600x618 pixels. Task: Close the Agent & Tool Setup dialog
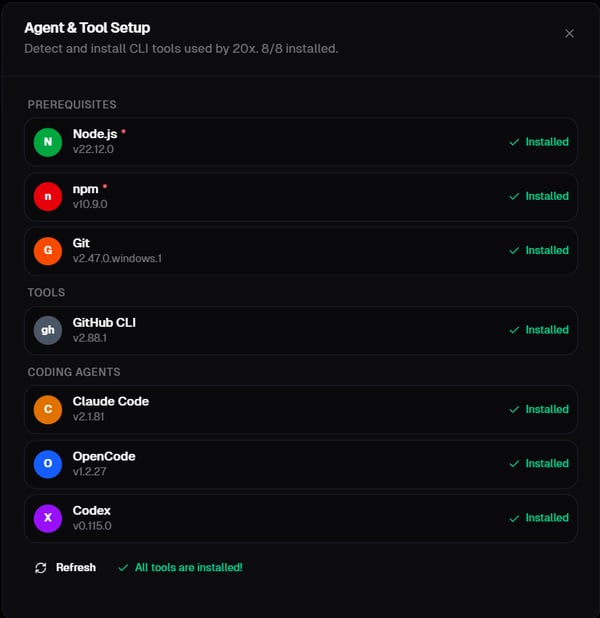pos(569,33)
